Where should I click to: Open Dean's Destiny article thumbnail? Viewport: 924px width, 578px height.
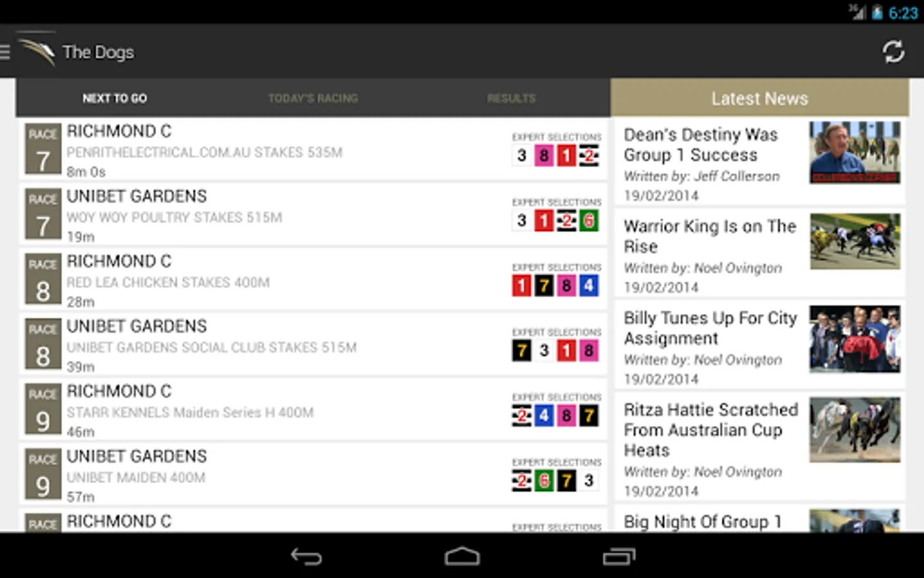(x=855, y=153)
